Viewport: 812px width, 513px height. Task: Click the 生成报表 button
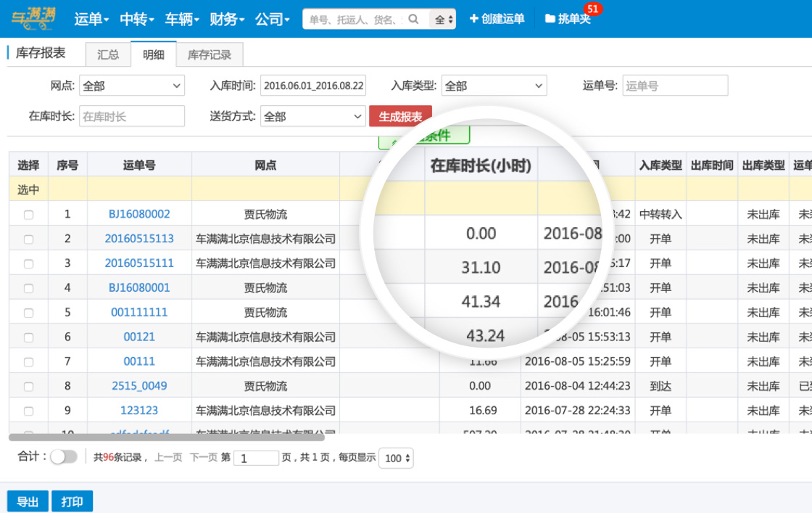(x=400, y=116)
